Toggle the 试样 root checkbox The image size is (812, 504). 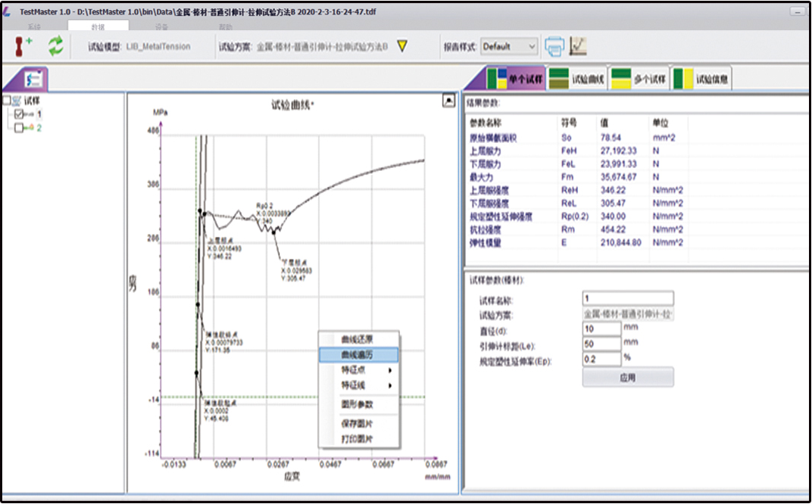pos(7,101)
